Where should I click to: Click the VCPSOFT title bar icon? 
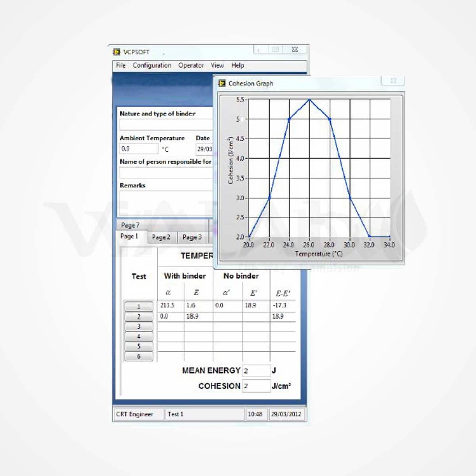117,52
